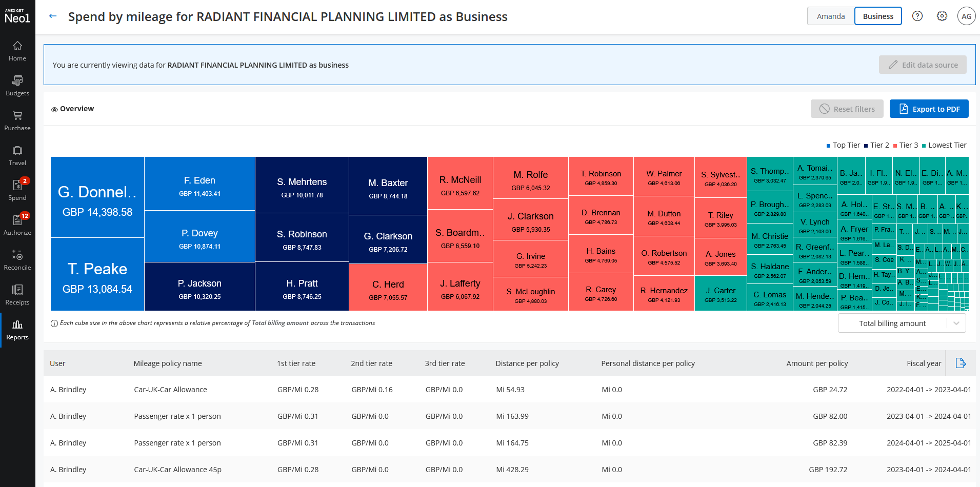Toggle Lowest Tier legend entry

(x=944, y=145)
